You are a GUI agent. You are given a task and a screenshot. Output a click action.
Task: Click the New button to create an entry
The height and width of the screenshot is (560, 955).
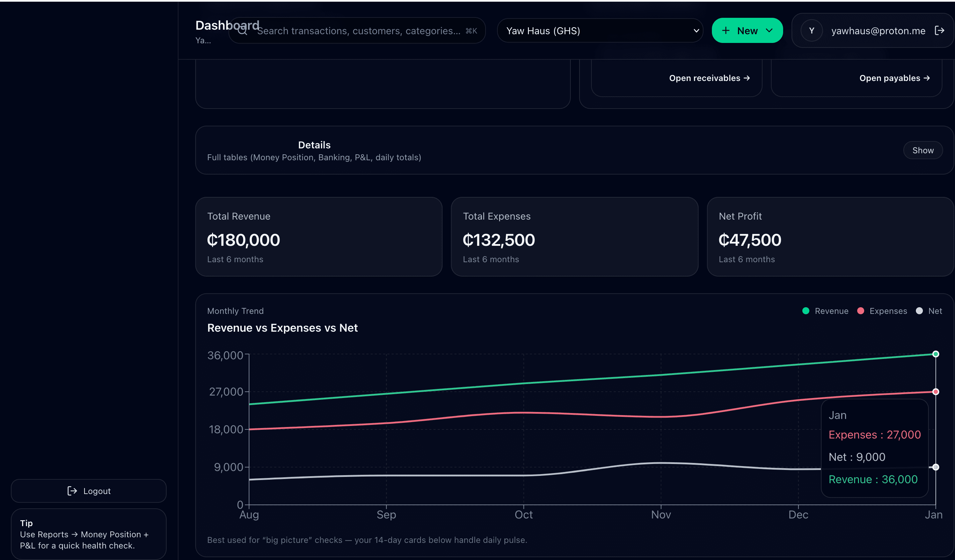(x=746, y=30)
